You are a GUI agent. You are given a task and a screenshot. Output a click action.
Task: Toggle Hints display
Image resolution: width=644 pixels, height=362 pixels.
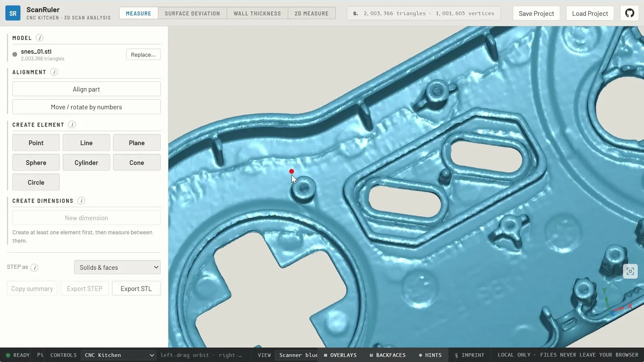pos(430,355)
